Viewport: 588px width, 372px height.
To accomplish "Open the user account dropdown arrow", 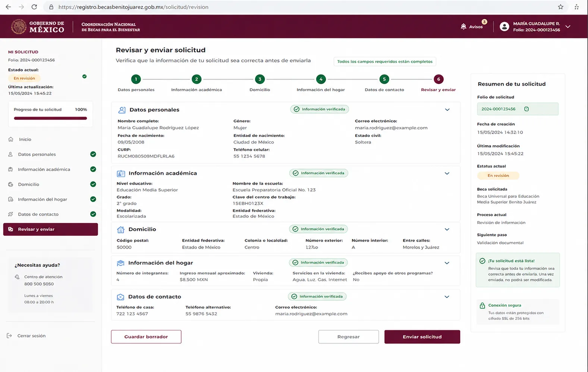I will click(568, 26).
